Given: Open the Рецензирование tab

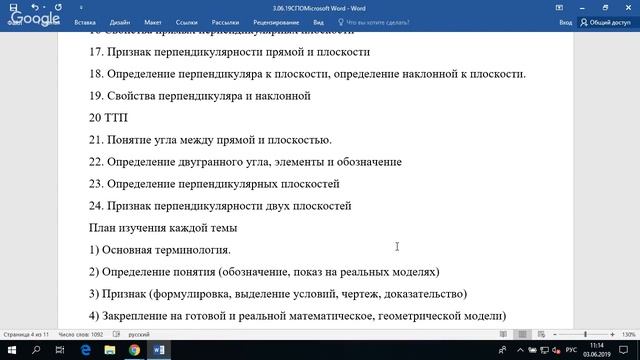Looking at the screenshot, I should (276, 22).
